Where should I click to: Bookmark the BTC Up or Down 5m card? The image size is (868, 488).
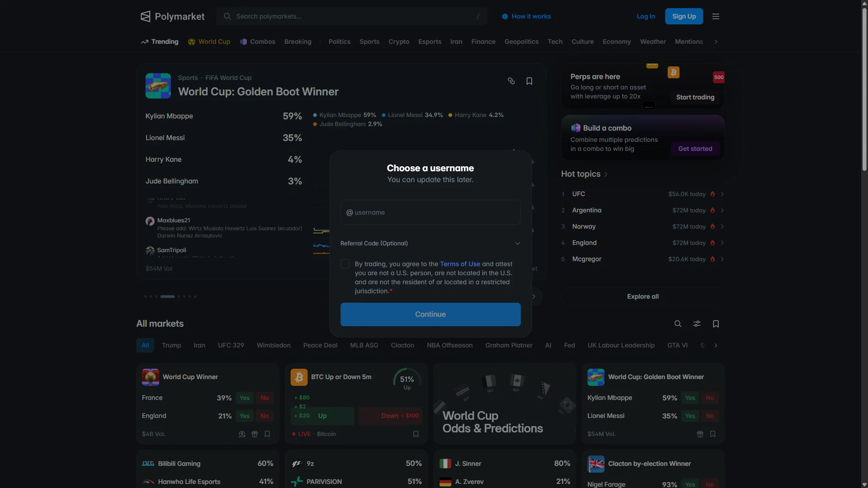tap(416, 434)
